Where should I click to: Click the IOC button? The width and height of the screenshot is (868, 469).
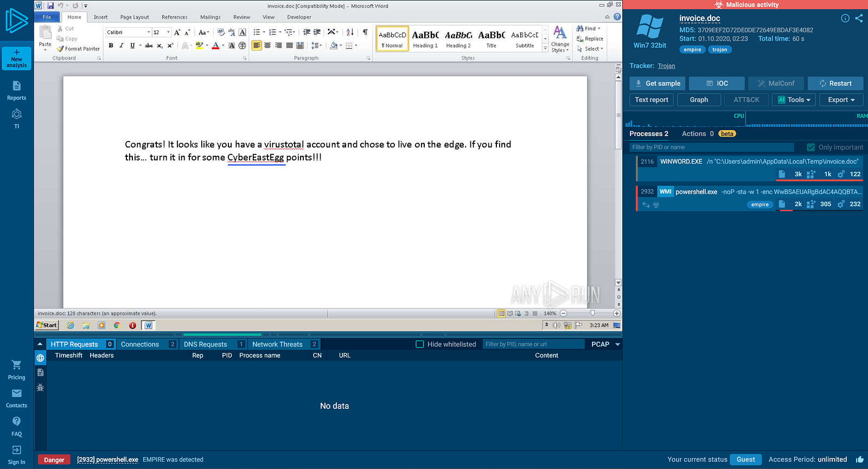717,83
